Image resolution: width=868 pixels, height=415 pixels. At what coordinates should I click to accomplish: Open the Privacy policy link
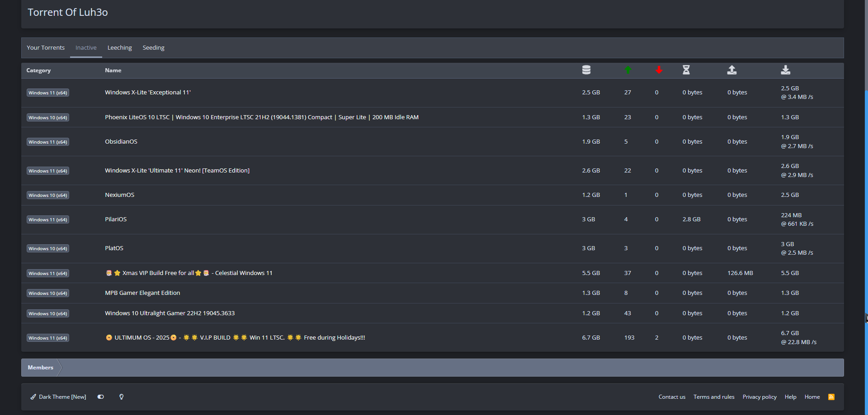(759, 397)
